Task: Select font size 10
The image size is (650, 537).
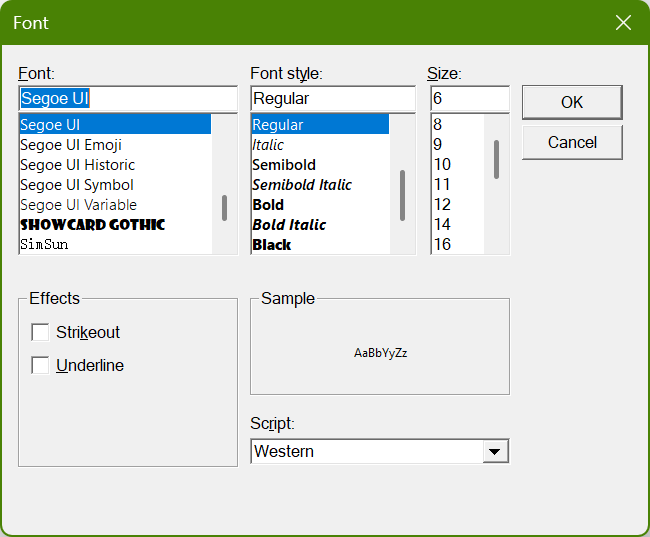Action: 458,165
